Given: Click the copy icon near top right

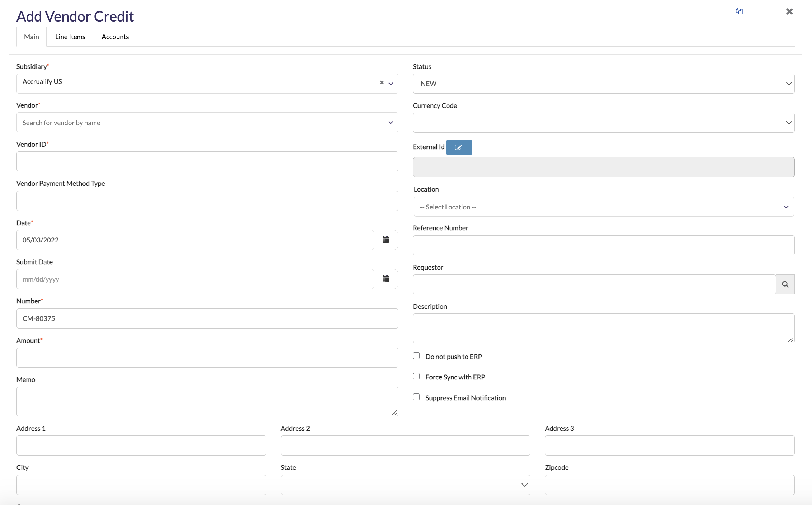Looking at the screenshot, I should (739, 11).
